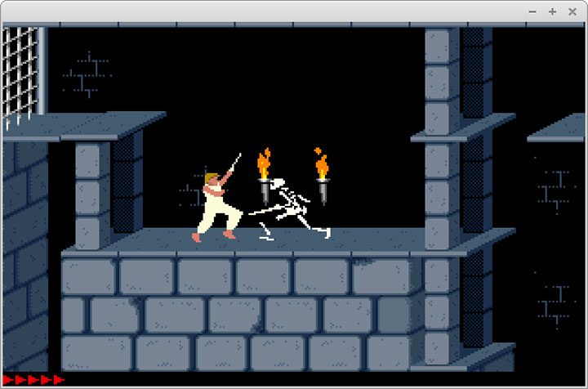Maximize the game window
Viewport: 588px width, 389px height.
click(552, 11)
